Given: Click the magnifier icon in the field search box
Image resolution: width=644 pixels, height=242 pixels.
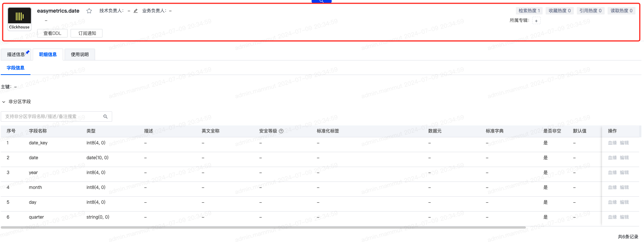Looking at the screenshot, I should coord(105,117).
